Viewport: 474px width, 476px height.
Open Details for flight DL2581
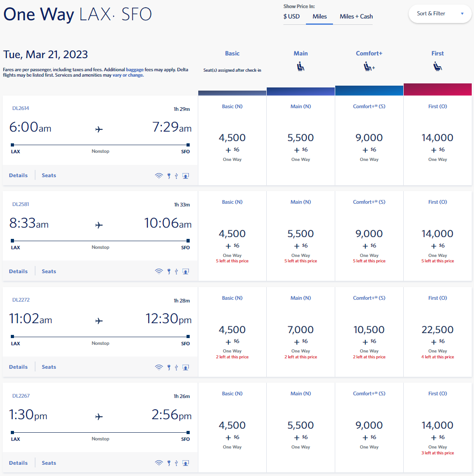tap(18, 271)
